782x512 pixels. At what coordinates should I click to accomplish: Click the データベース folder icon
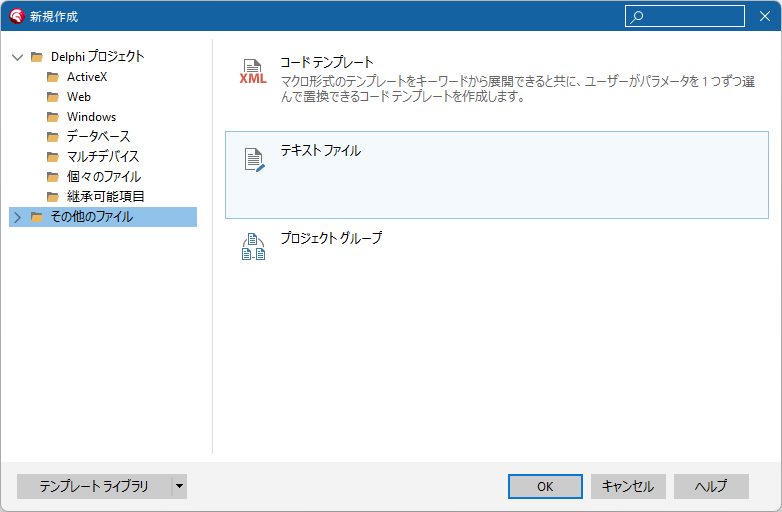pos(52,137)
